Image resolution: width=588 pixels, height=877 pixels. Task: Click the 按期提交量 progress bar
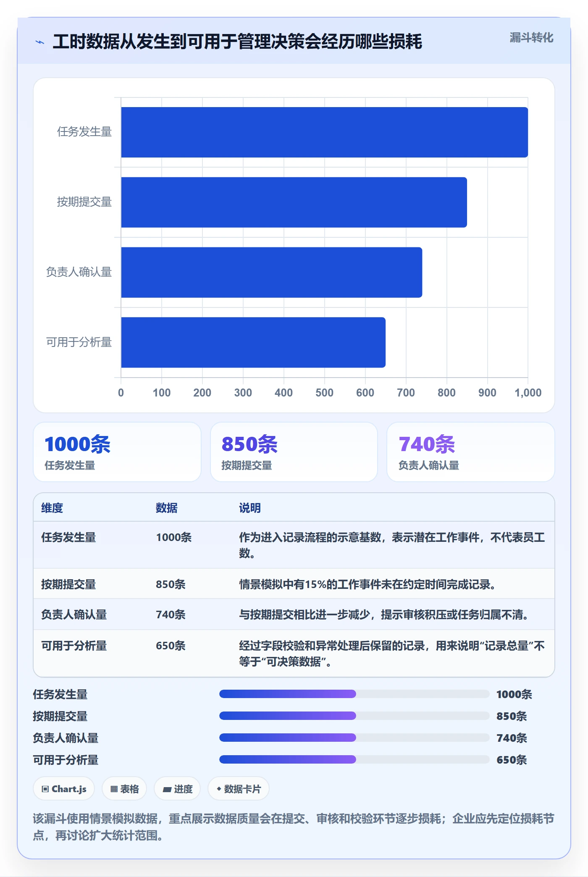354,716
